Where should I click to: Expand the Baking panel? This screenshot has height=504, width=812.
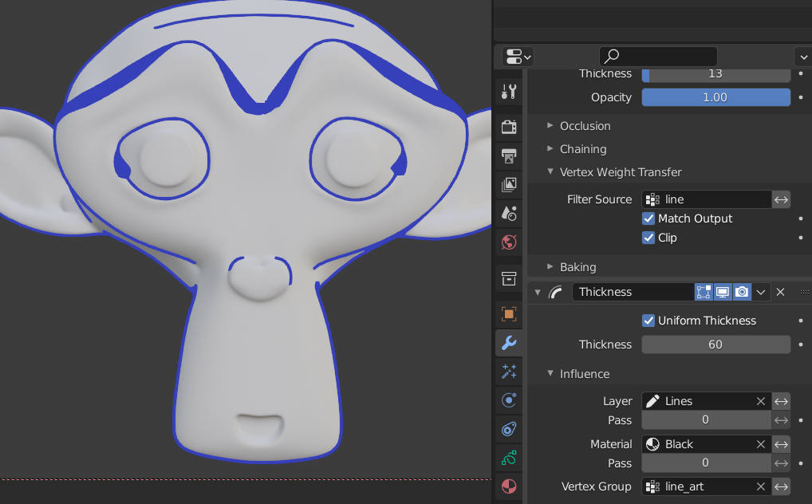tap(550, 267)
